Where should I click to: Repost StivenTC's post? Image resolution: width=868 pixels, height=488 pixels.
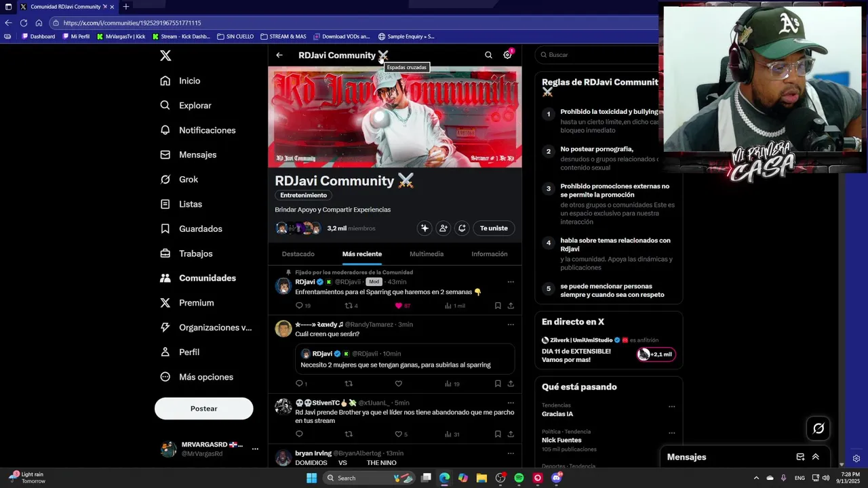[x=349, y=434]
